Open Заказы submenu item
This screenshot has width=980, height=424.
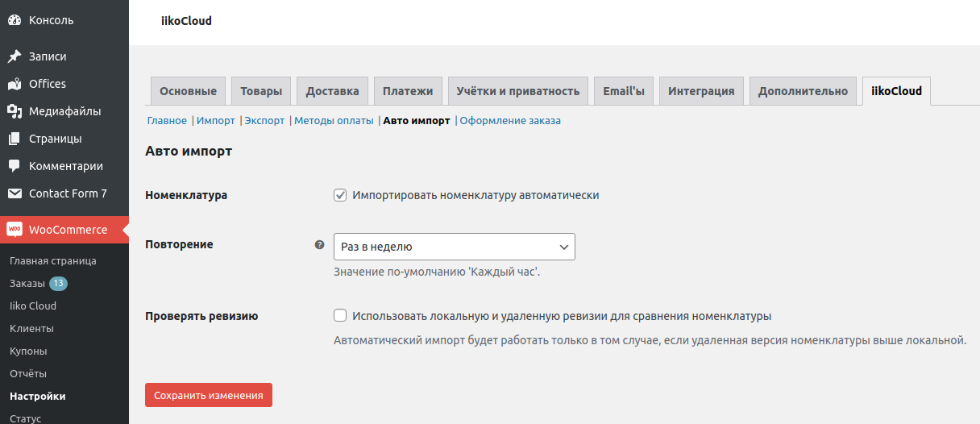pyautogui.click(x=27, y=284)
